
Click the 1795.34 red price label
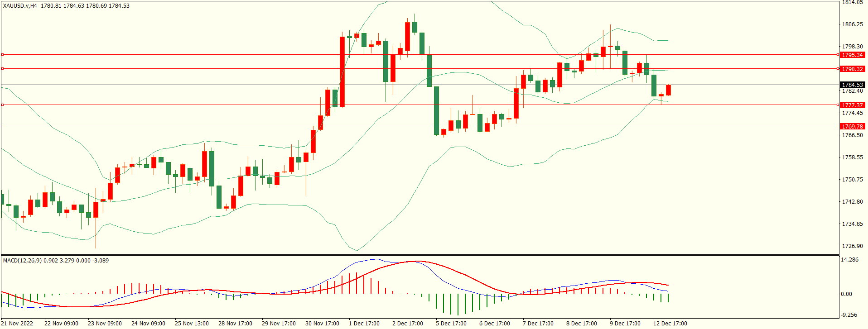852,55
